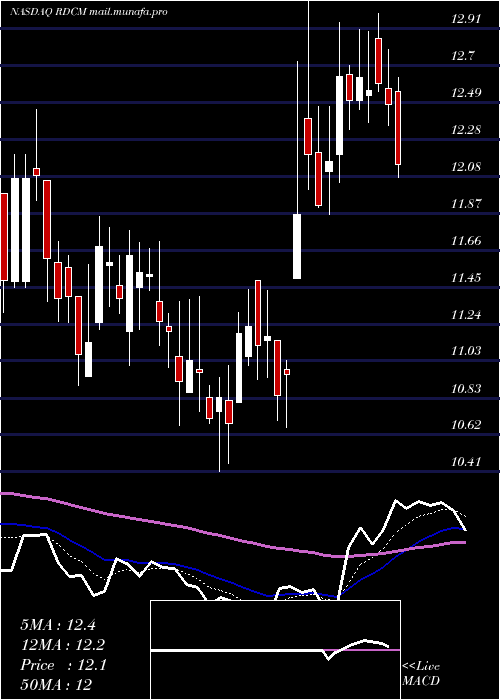Click the 11.03 price axis label
The image size is (500, 700).
pos(466,351)
